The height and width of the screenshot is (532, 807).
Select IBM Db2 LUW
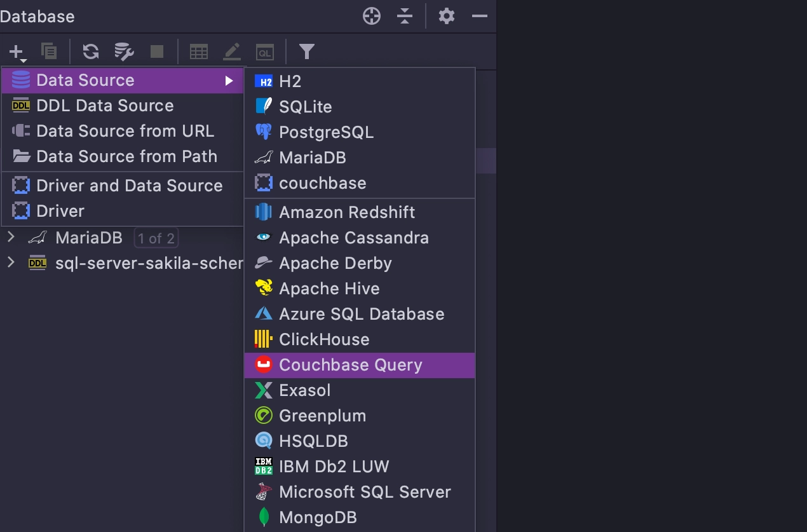[360, 467]
